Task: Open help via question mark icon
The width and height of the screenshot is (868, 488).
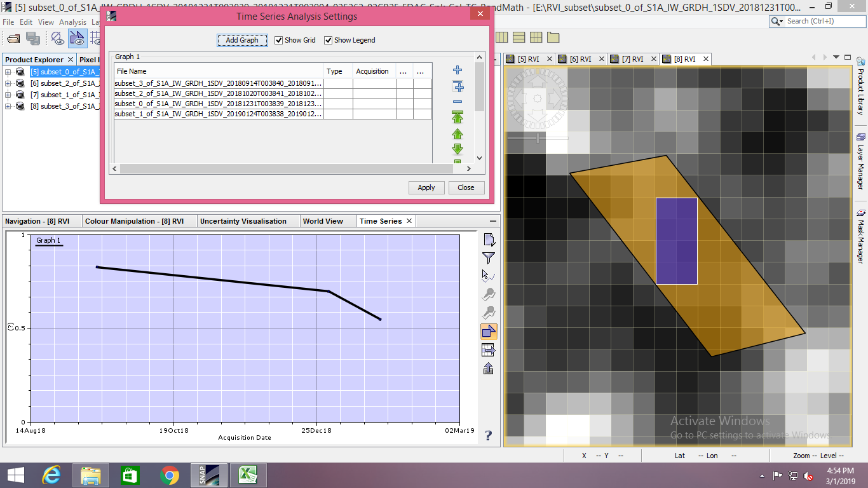Action: [x=488, y=435]
